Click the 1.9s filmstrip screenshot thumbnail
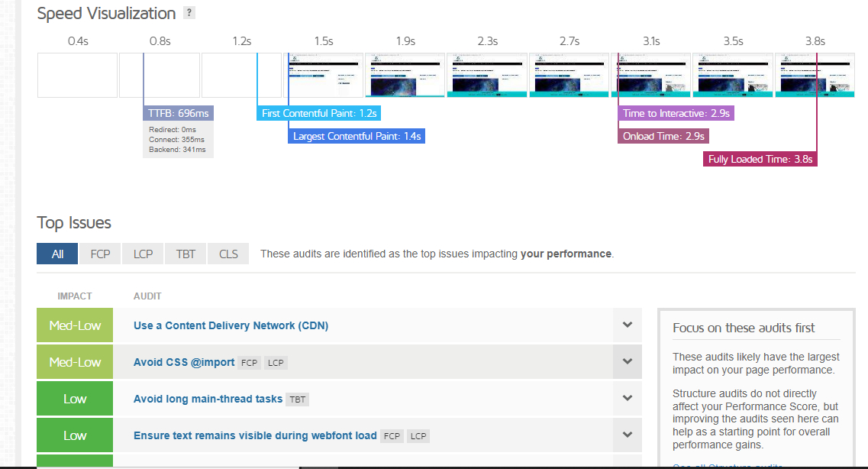868x469 pixels. coord(405,75)
